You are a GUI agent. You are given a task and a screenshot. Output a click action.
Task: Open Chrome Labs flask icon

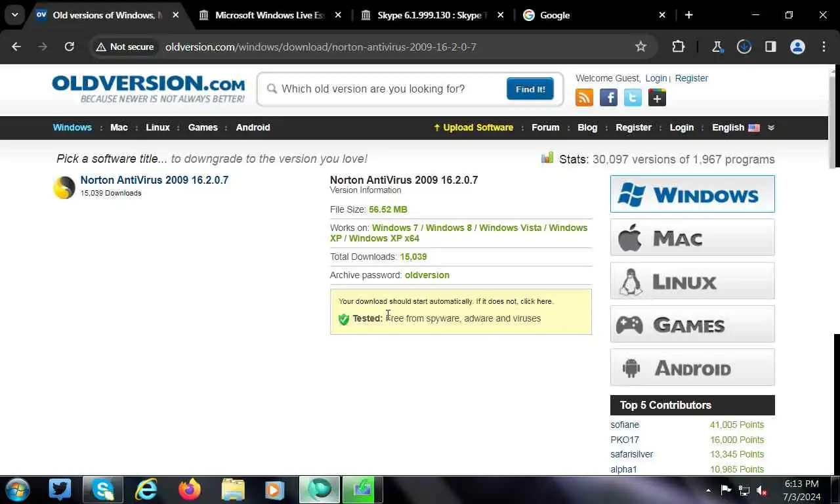click(717, 47)
